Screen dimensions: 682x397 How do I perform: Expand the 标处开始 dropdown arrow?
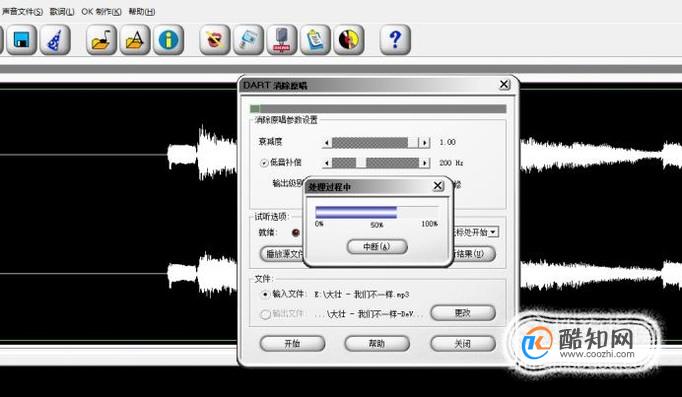coord(493,232)
